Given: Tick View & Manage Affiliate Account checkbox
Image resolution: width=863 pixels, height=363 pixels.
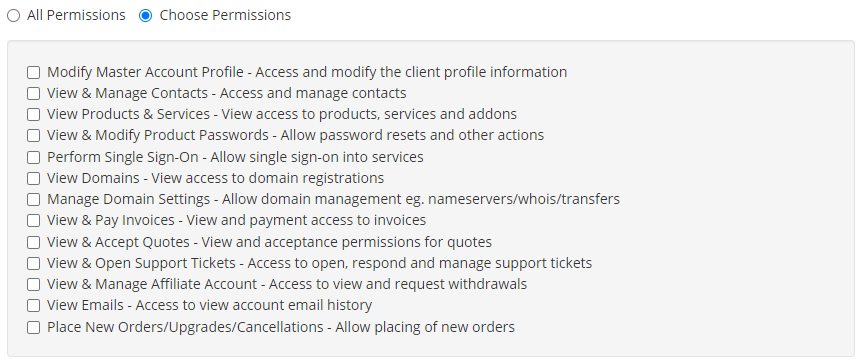Looking at the screenshot, I should pos(34,284).
